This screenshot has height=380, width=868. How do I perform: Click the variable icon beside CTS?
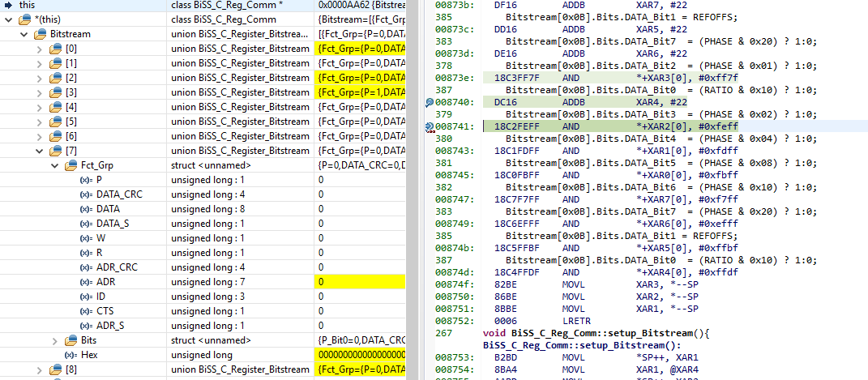tap(86, 311)
